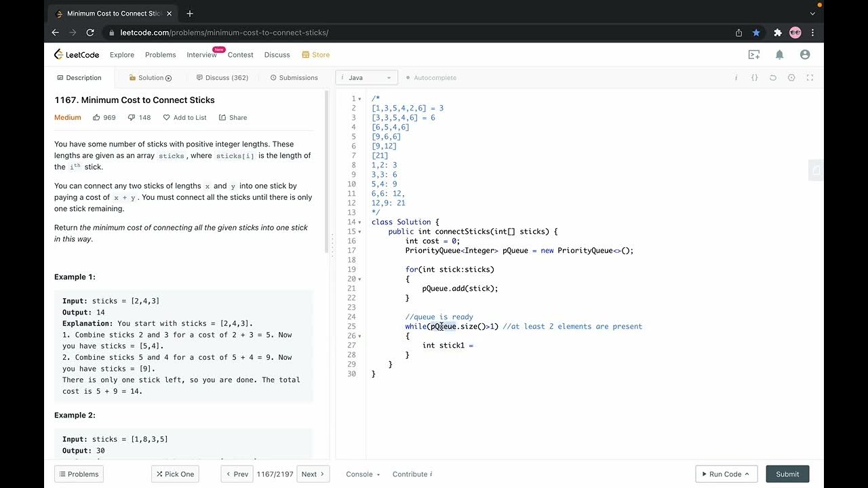Go to the Prev problem
Image resolution: width=868 pixels, height=488 pixels.
[237, 474]
